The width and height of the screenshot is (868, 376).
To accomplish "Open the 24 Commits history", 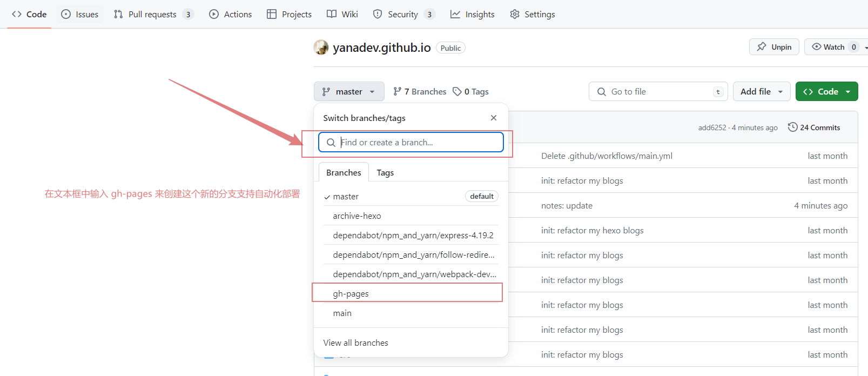I will coord(814,127).
